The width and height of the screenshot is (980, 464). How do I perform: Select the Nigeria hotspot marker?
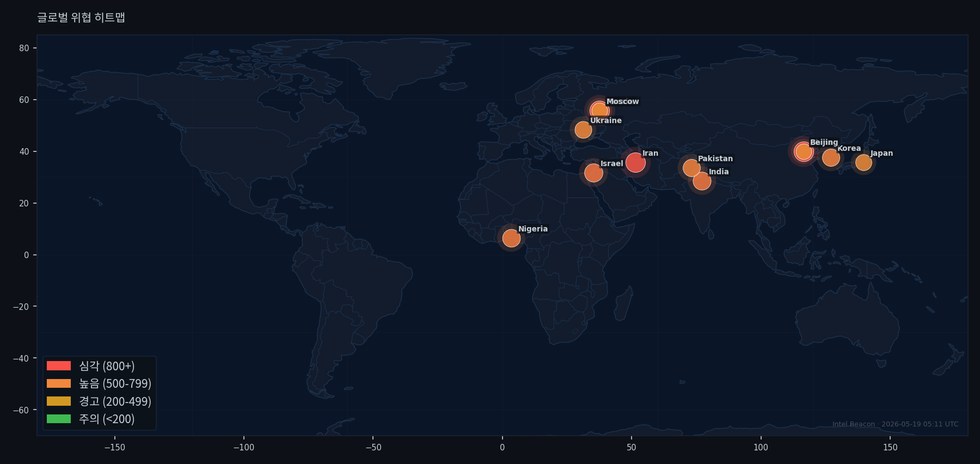[511, 238]
